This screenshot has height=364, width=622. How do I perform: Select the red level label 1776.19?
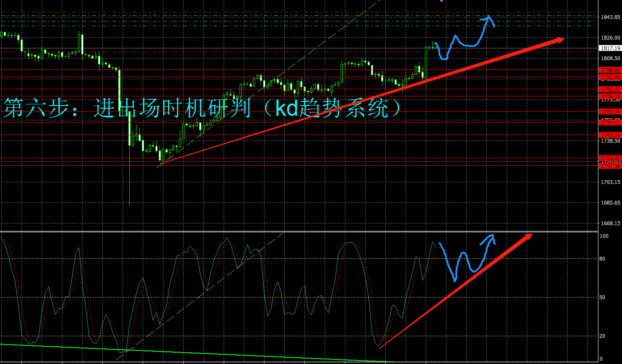point(610,96)
